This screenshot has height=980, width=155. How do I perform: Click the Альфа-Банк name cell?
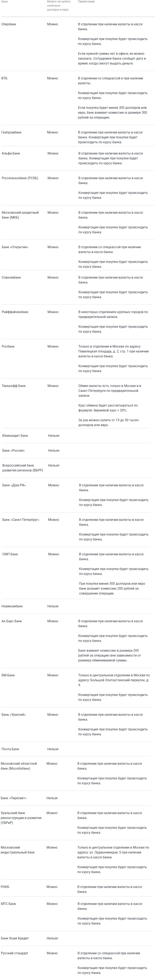click(x=11, y=153)
